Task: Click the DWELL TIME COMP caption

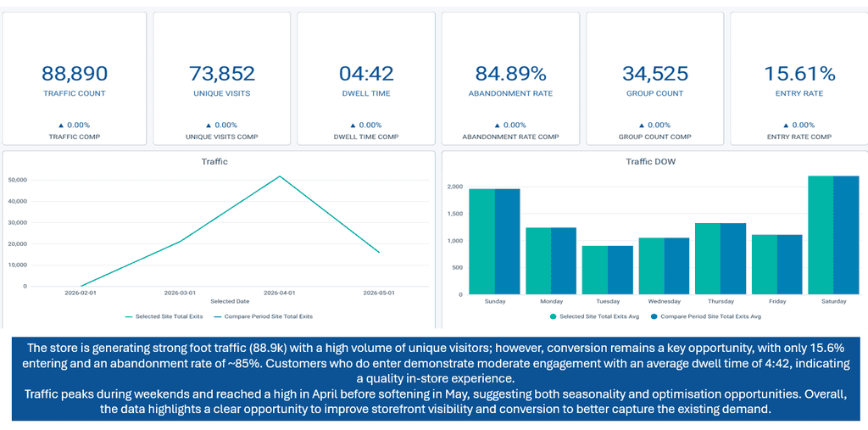Action: click(366, 137)
